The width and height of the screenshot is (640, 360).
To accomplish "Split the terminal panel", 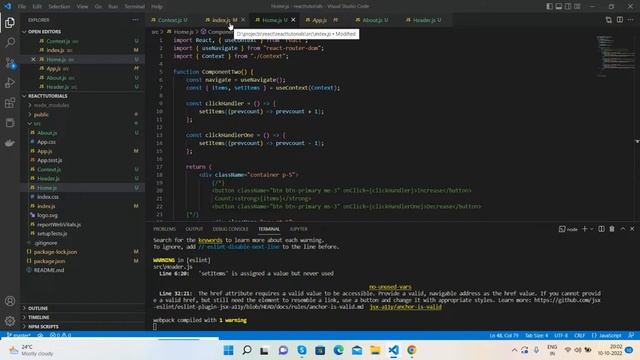I will (x=601, y=229).
